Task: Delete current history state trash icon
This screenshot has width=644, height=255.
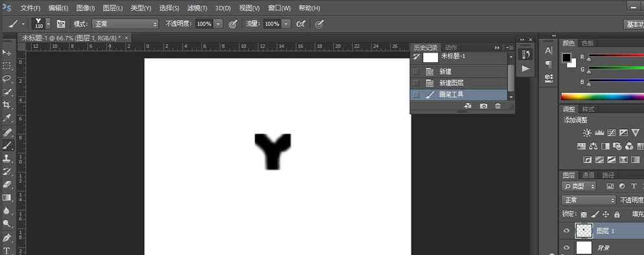Action: 498,106
